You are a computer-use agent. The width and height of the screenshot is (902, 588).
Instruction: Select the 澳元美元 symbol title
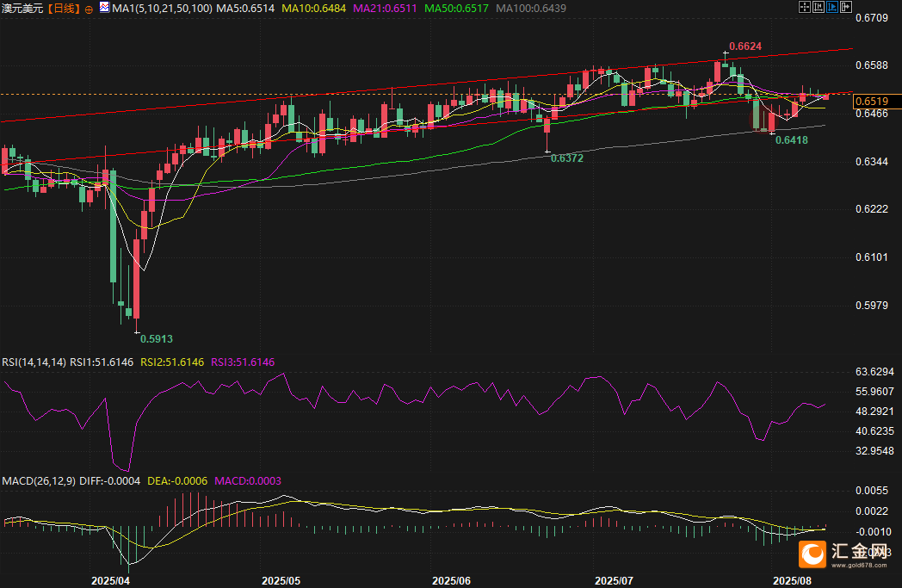(22, 8)
